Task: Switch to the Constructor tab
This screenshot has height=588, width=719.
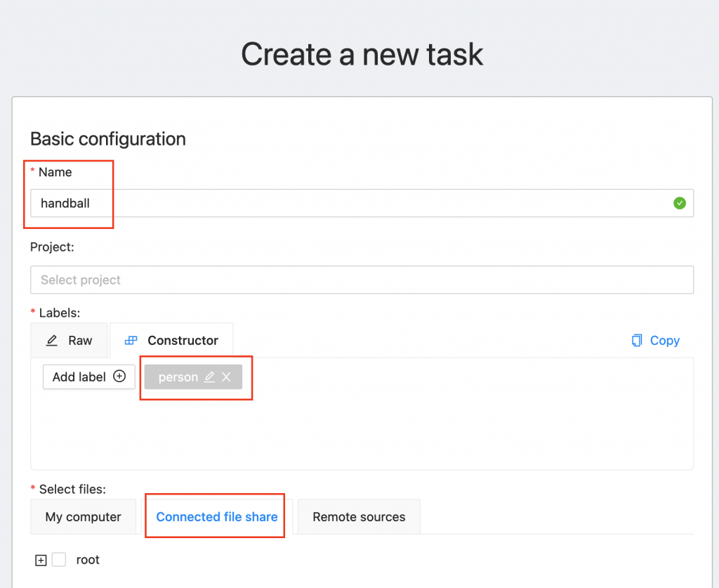Action: [172, 340]
